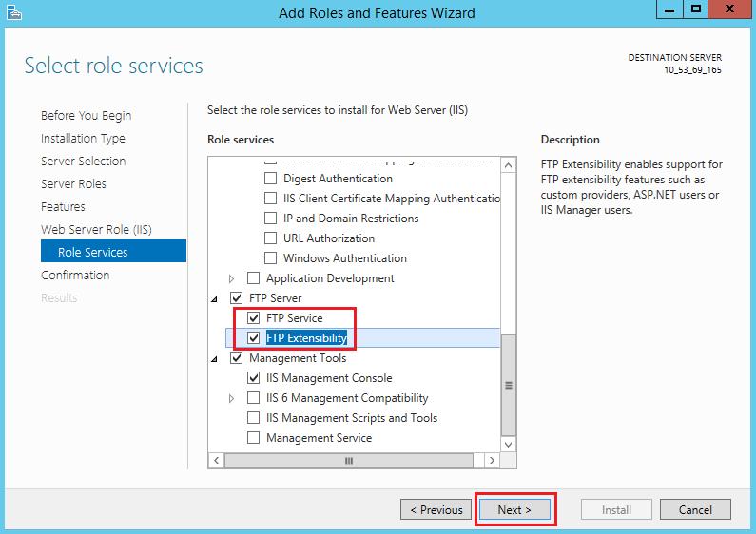Enable the Windows Authentication checkbox
Image resolution: width=756 pixels, height=534 pixels.
pos(271,258)
